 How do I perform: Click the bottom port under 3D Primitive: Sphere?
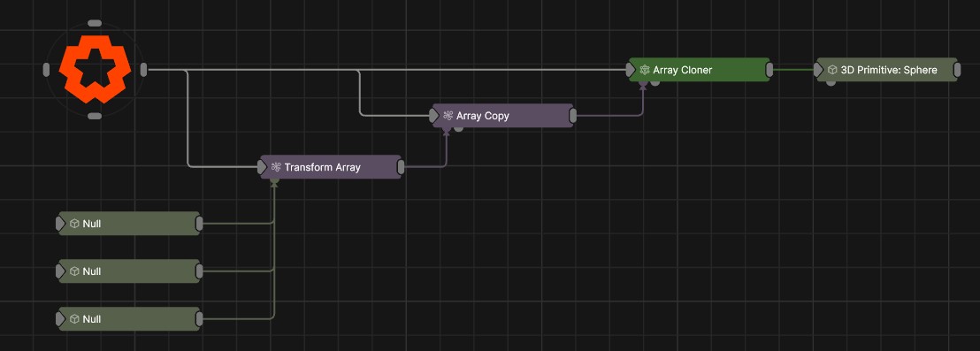(831, 83)
